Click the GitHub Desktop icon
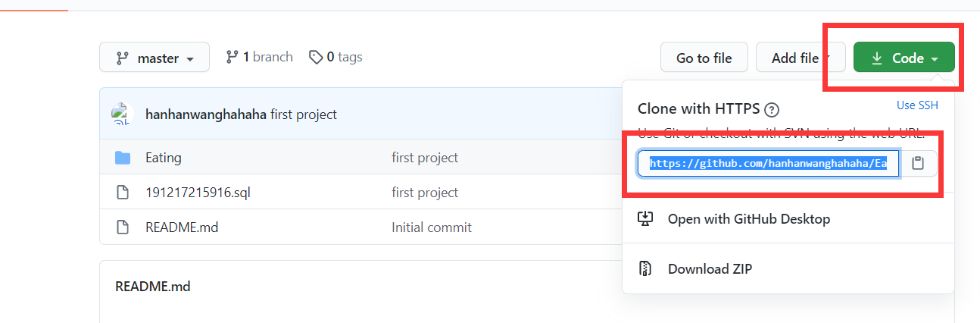The height and width of the screenshot is (323, 980). [645, 219]
